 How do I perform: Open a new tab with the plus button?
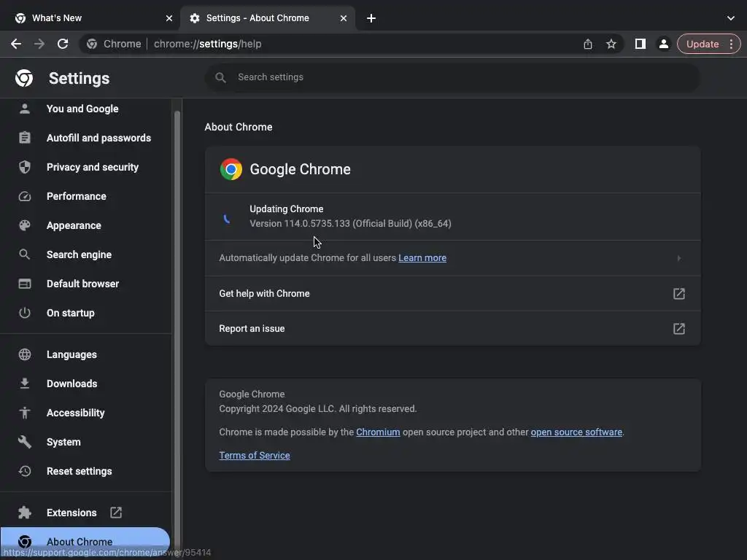pos(371,18)
